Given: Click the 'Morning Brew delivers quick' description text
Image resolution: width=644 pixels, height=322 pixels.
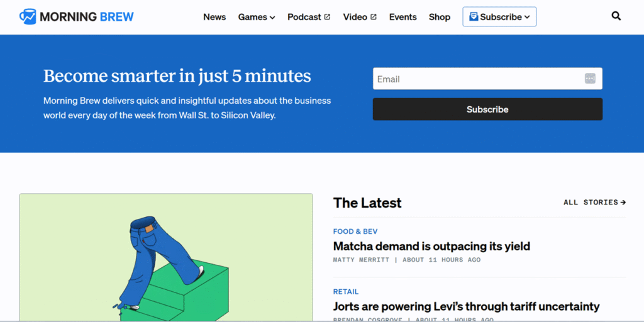Looking at the screenshot, I should point(187,108).
